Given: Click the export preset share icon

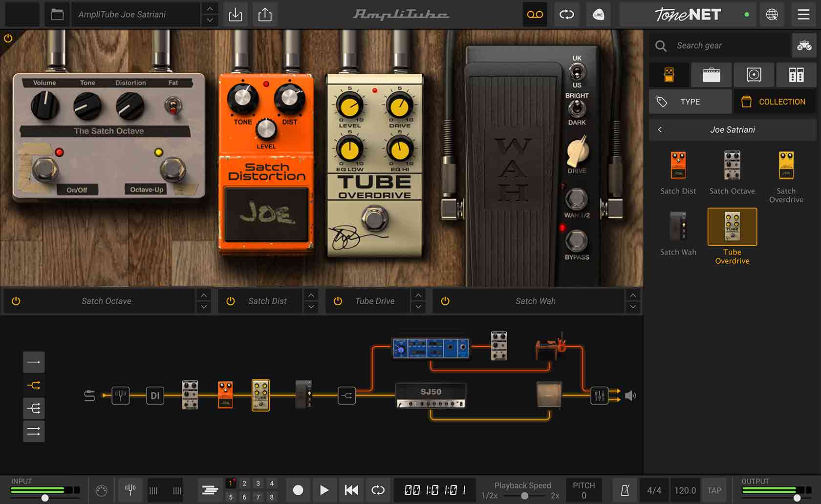Looking at the screenshot, I should click(265, 14).
